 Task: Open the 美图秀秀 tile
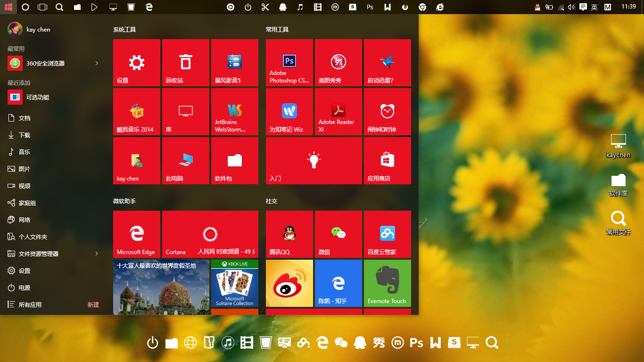(x=339, y=63)
